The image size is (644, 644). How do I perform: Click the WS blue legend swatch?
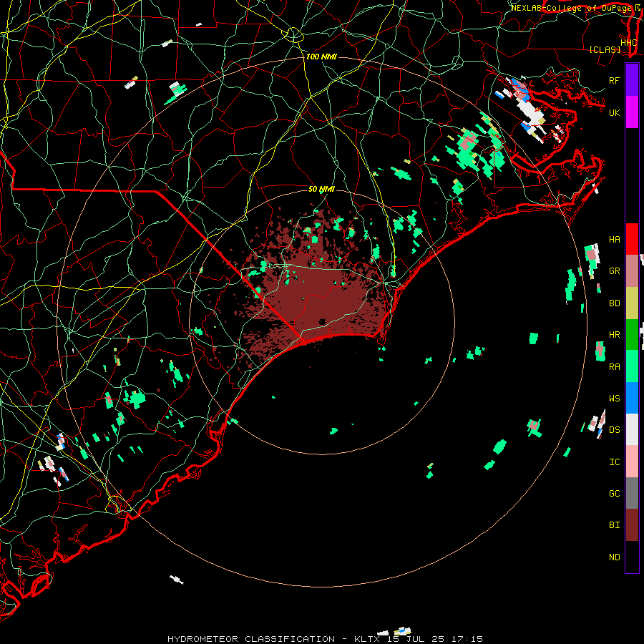point(632,398)
